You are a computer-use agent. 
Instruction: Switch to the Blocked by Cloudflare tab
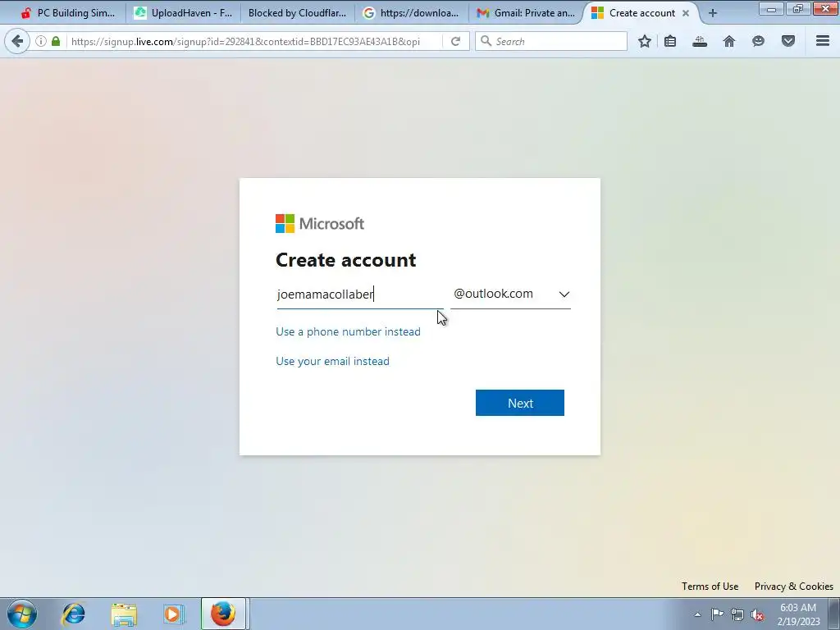point(297,13)
